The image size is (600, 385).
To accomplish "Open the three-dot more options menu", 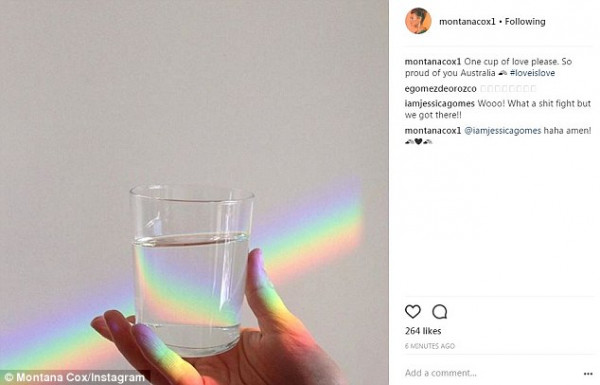I will pos(588,374).
